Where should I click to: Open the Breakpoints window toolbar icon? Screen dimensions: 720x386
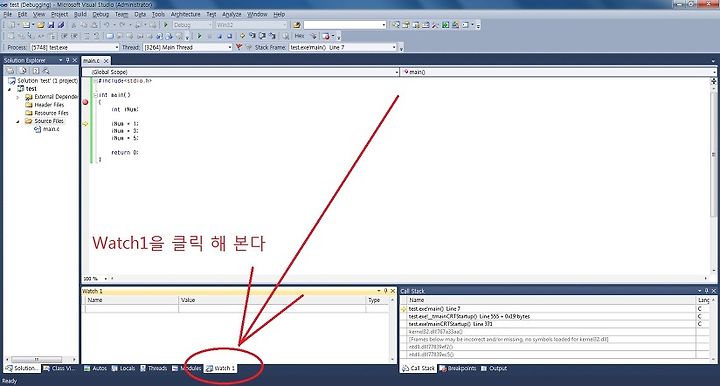[326, 36]
